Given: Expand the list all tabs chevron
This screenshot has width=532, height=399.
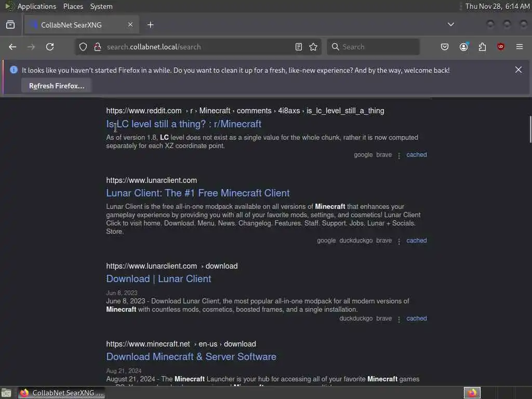Looking at the screenshot, I should pos(451,24).
